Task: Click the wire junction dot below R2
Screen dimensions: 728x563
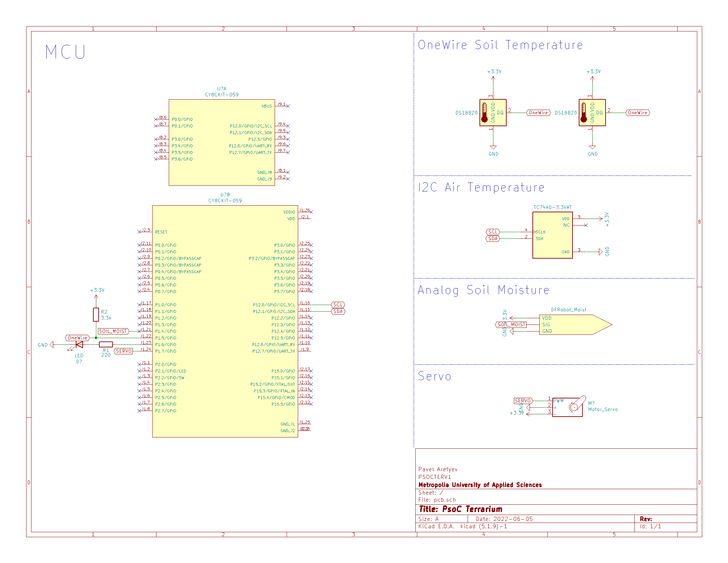Action: [x=96, y=338]
